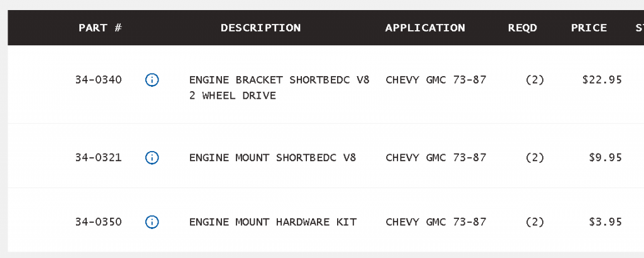This screenshot has height=258, width=644.
Task: Open info icon for part 34-0350
Action: (x=152, y=222)
